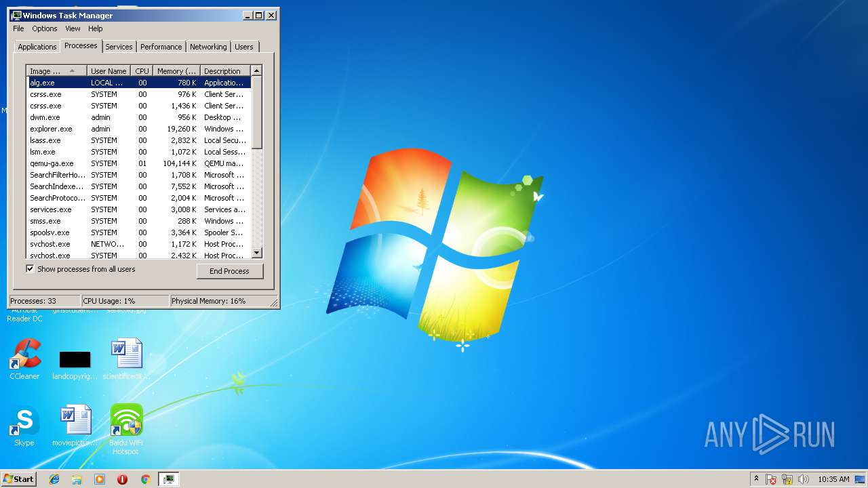Sort by CPU column header

142,71
